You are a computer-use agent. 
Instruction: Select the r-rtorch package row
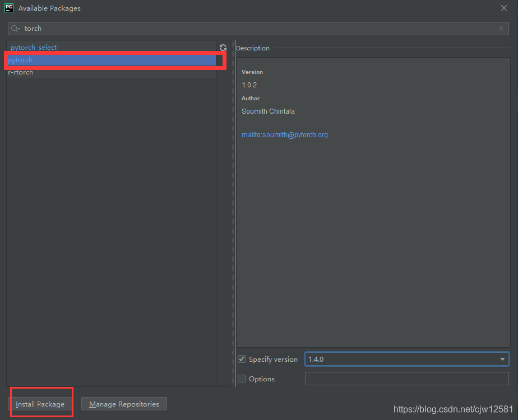(x=112, y=72)
